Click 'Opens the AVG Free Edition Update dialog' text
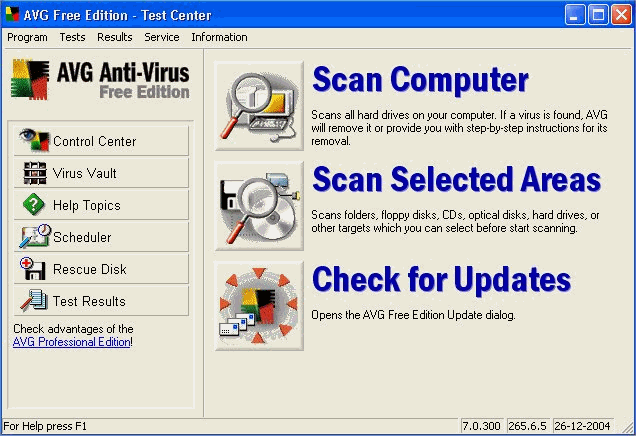 pyautogui.click(x=413, y=315)
